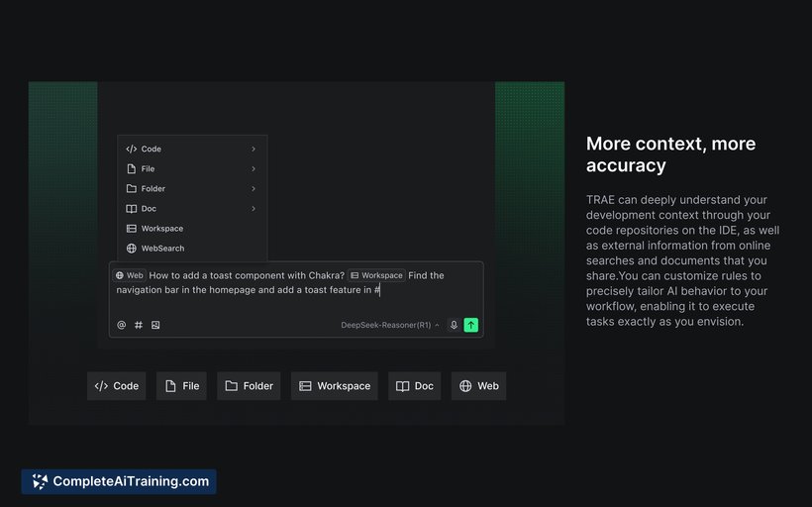Expand the File submenu chevron
The image size is (812, 507).
[254, 168]
